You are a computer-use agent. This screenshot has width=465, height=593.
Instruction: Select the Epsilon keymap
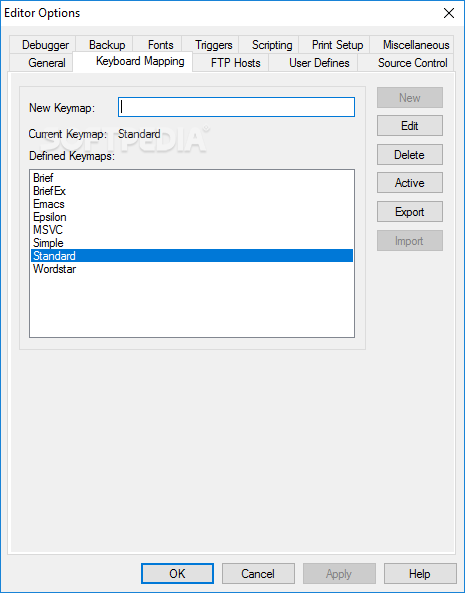point(192,217)
